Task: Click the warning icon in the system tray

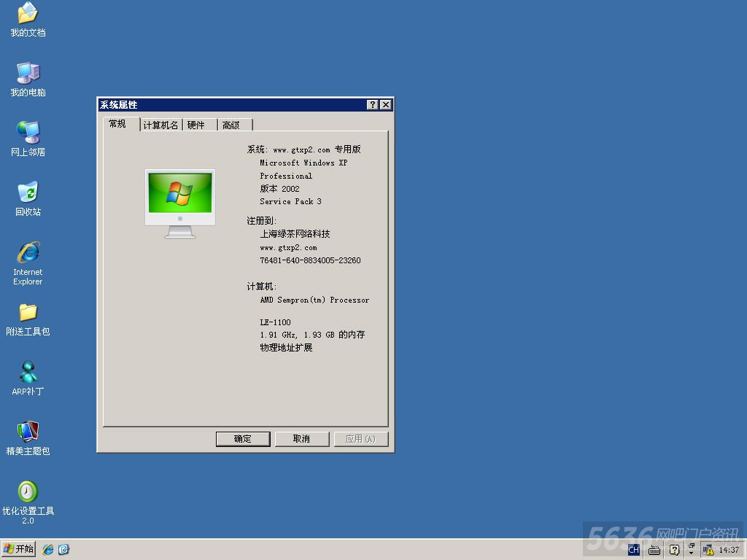Action: click(x=708, y=550)
